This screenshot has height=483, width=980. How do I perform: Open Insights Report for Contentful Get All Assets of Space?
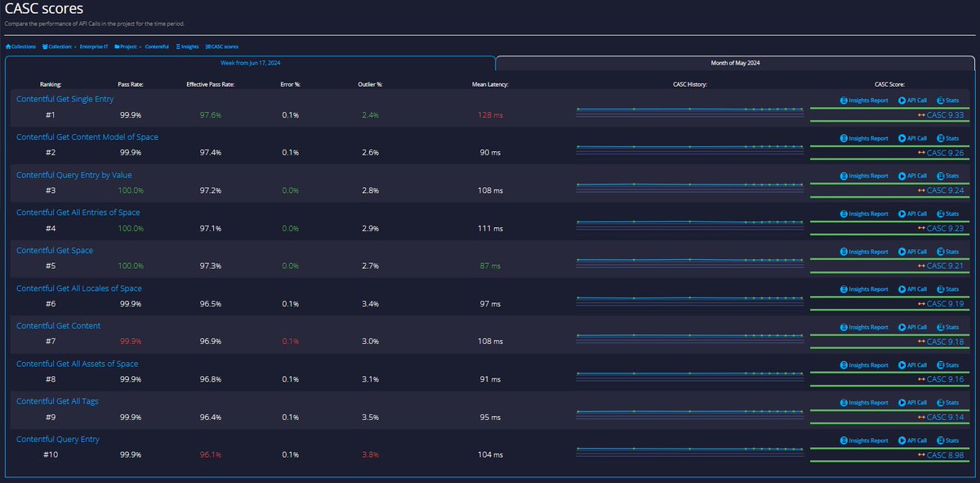pyautogui.click(x=864, y=364)
